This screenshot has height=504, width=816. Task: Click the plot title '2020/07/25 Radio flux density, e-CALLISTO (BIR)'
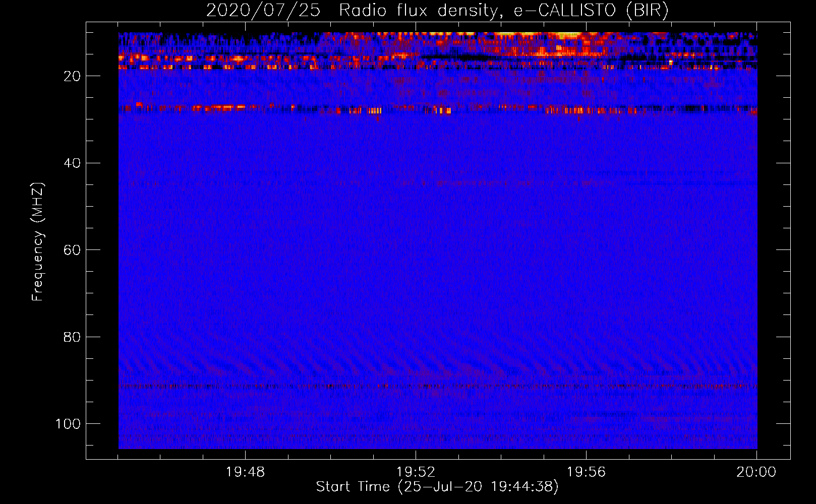(x=437, y=11)
